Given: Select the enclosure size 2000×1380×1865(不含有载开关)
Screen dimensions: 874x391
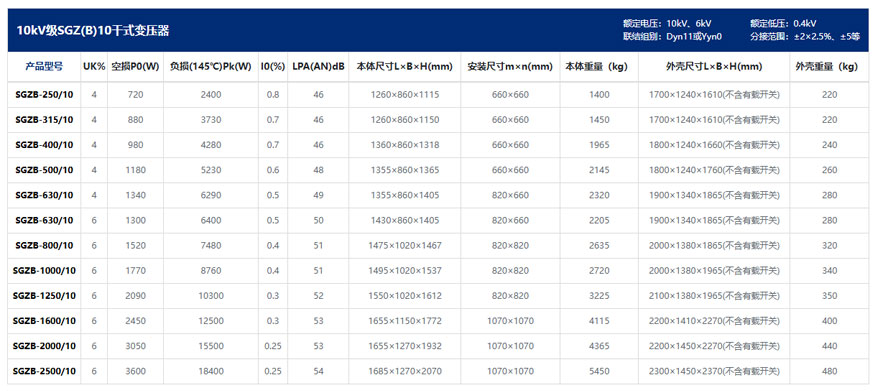Looking at the screenshot, I should tap(714, 245).
